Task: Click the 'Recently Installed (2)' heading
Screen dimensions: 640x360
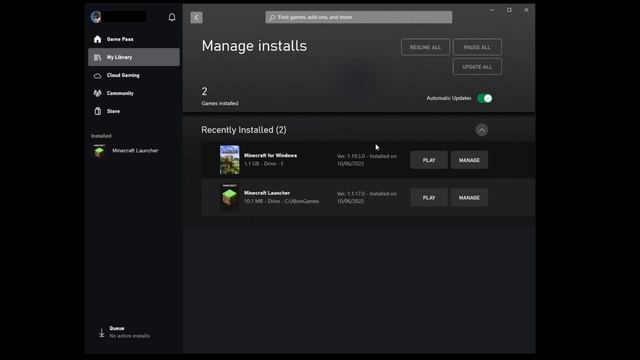Action: click(x=244, y=130)
